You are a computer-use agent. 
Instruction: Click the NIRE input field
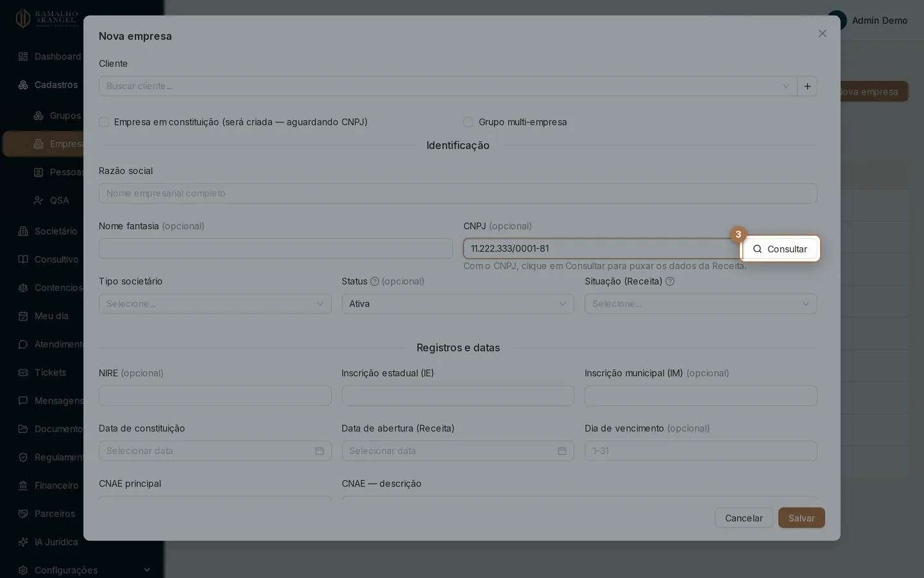215,396
